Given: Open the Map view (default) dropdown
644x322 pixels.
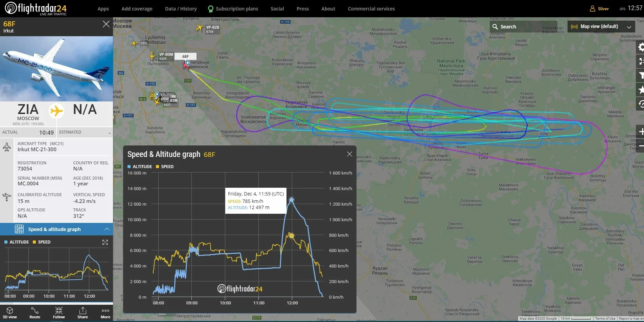Looking at the screenshot, I should pos(601,27).
